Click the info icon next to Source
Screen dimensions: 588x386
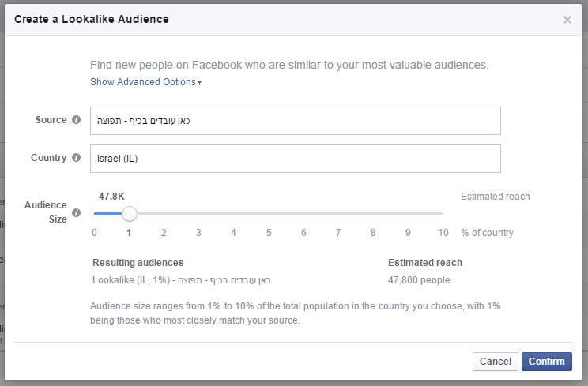coord(76,120)
